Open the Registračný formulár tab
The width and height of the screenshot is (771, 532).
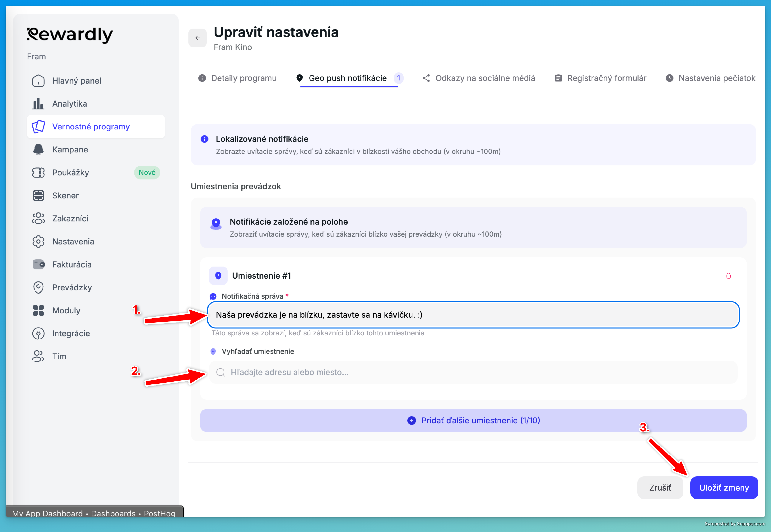click(x=600, y=78)
